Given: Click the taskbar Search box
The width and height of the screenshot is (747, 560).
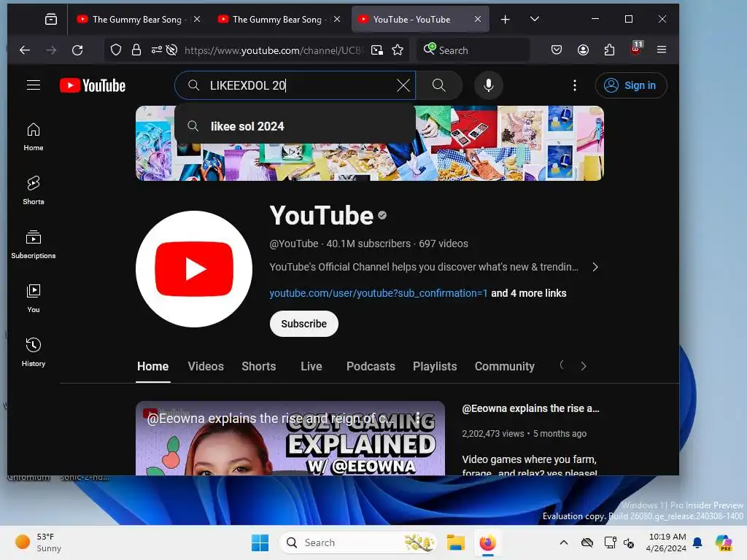Looking at the screenshot, I should 357,542.
